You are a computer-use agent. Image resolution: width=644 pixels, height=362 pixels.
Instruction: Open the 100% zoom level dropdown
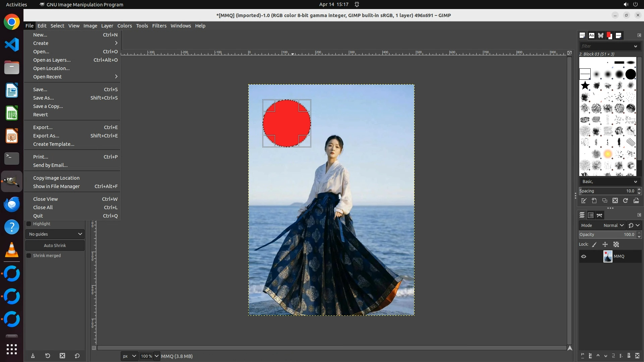(156, 356)
